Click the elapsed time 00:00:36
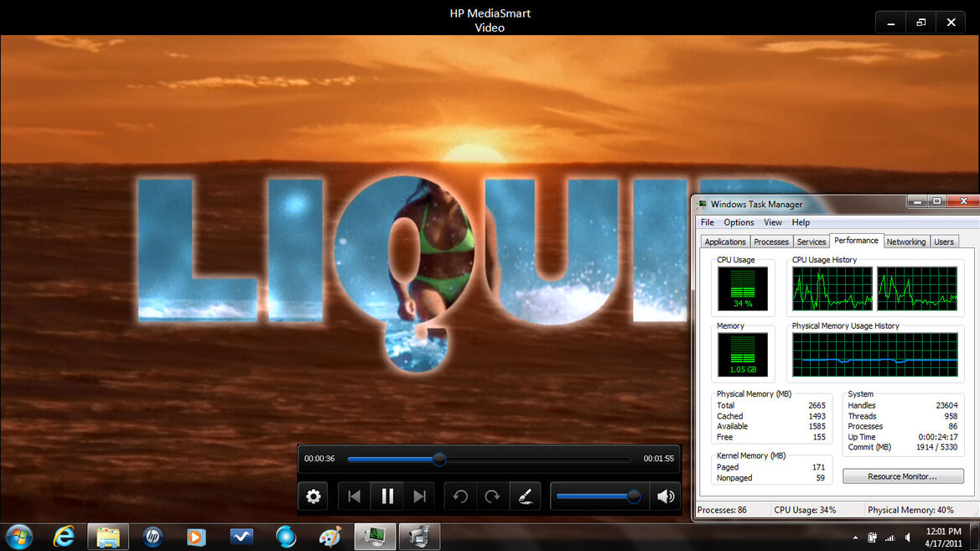 pyautogui.click(x=319, y=459)
